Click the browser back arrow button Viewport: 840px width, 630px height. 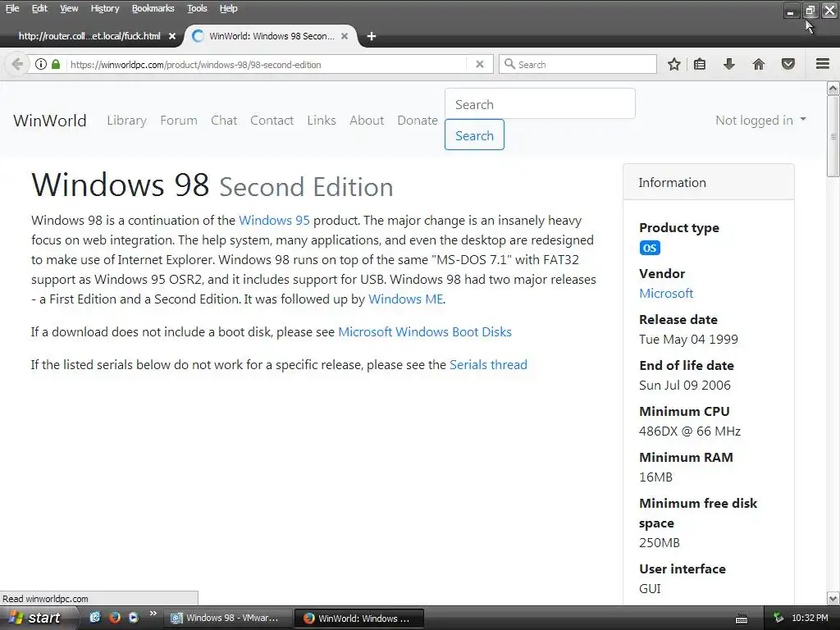pyautogui.click(x=17, y=64)
